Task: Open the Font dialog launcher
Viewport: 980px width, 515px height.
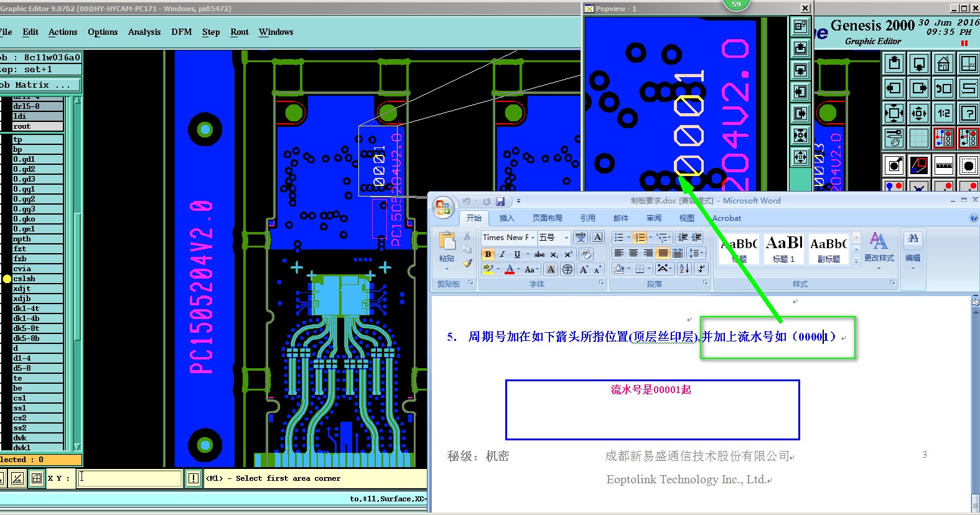Action: tap(602, 283)
